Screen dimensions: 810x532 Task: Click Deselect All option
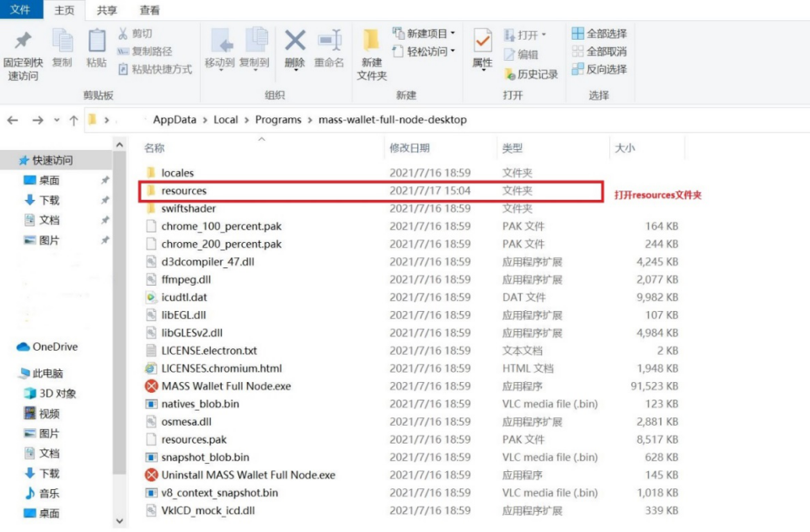599,51
